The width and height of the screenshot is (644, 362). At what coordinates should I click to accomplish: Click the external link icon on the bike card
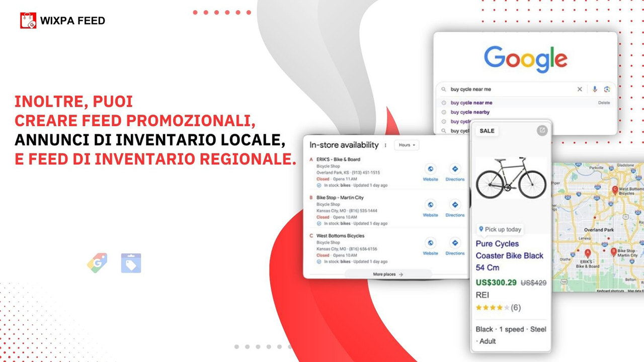[x=542, y=130]
